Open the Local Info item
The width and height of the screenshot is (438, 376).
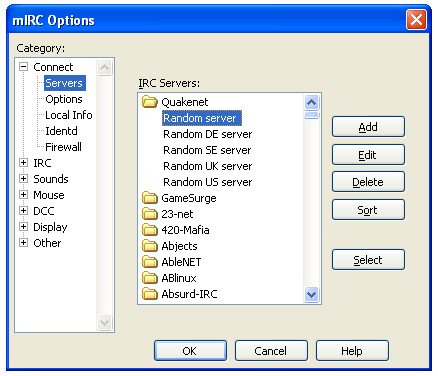(x=69, y=115)
